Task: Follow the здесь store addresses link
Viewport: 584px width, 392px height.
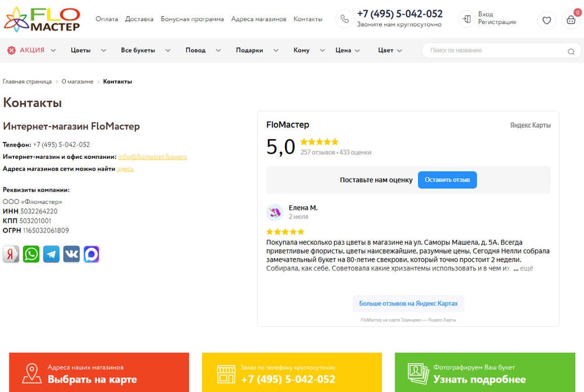Action: pos(125,169)
